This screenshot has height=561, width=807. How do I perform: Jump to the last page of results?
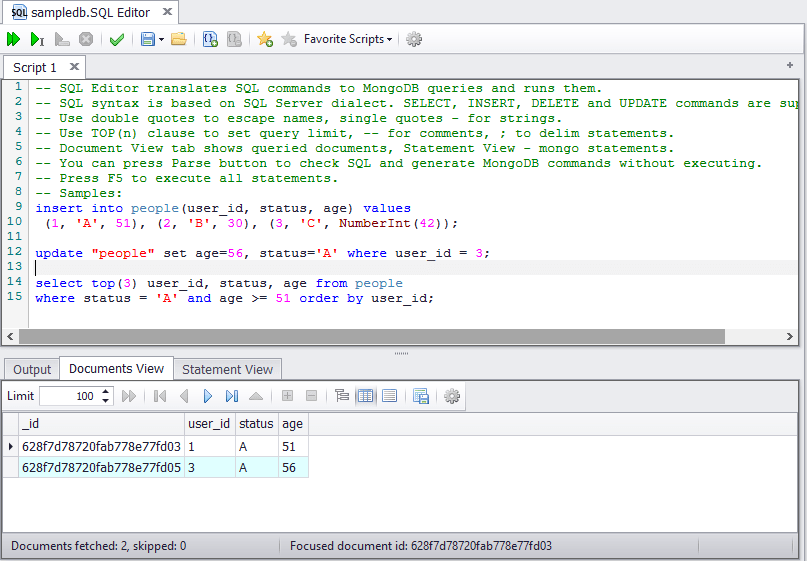coord(232,396)
